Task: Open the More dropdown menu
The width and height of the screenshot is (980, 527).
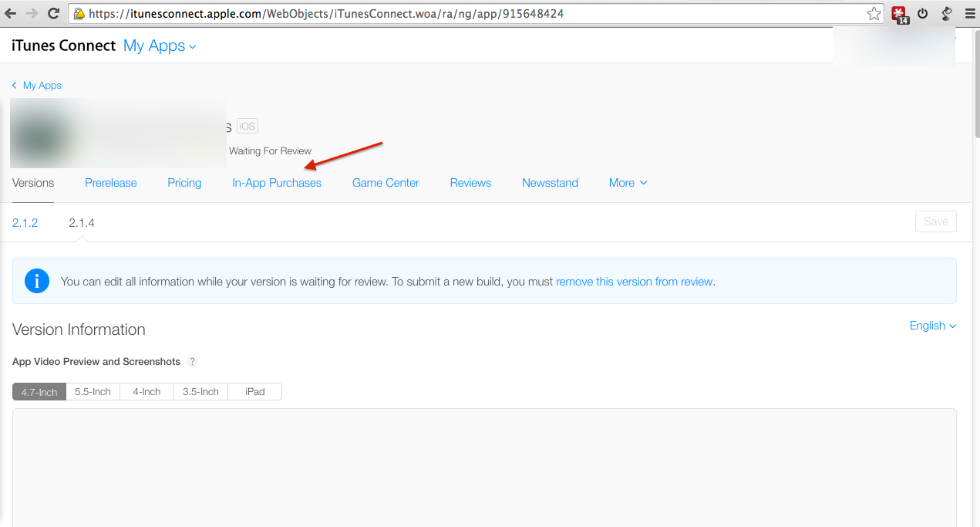Action: (628, 183)
